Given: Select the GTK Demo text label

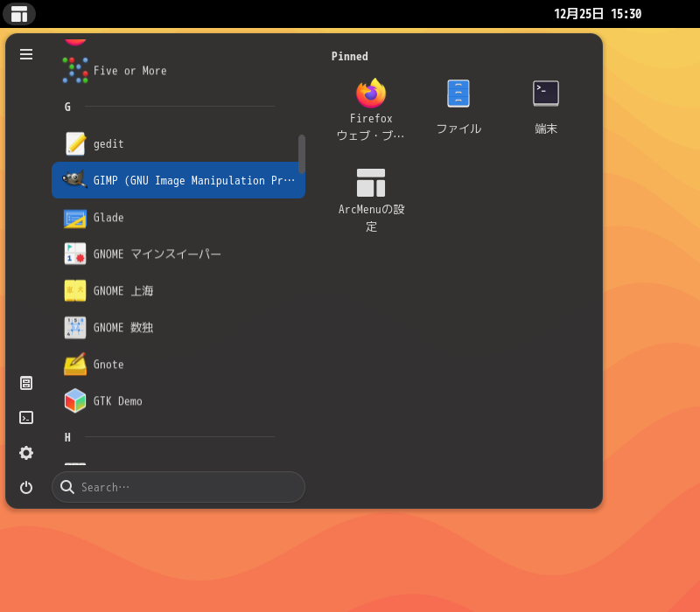Looking at the screenshot, I should point(118,401).
